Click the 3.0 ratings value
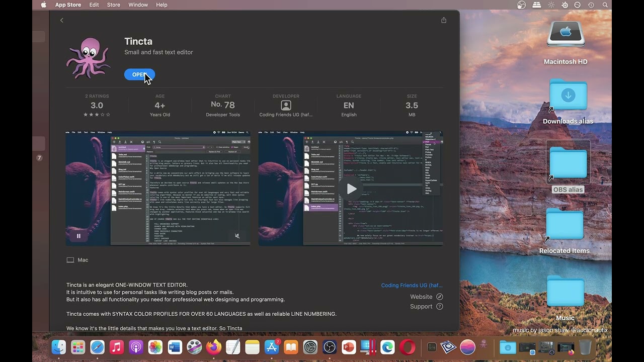644x362 pixels. (97, 106)
